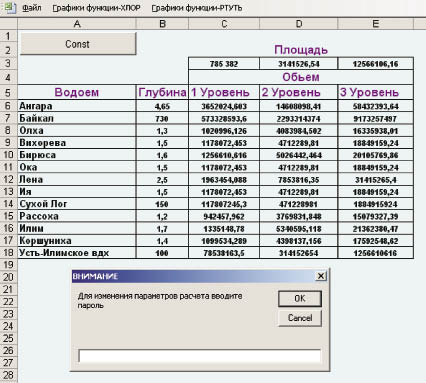Close the ВНИМАНИЕ dialog with X
This screenshot has height=383, width=426.
tap(321, 276)
